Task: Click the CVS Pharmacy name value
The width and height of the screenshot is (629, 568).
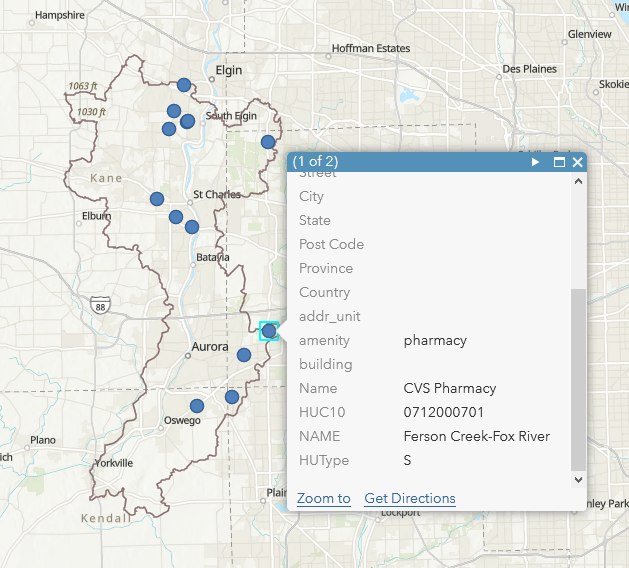Action: pyautogui.click(x=450, y=388)
